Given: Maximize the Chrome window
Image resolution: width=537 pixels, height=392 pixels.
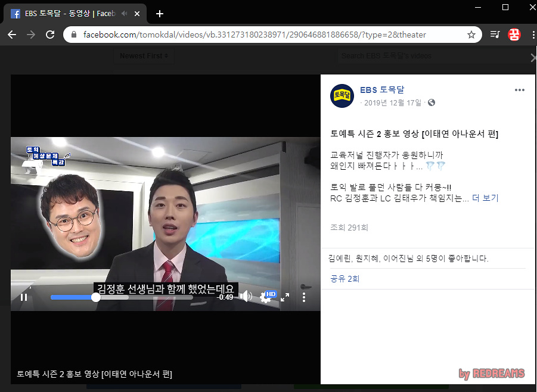Looking at the screenshot, I should 505,7.
